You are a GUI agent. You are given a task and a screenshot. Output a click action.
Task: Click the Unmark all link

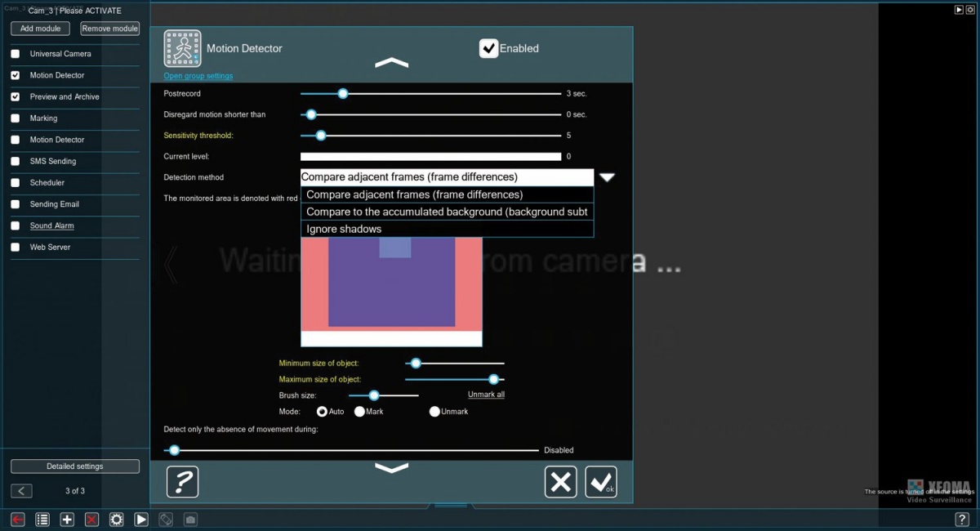[486, 395]
